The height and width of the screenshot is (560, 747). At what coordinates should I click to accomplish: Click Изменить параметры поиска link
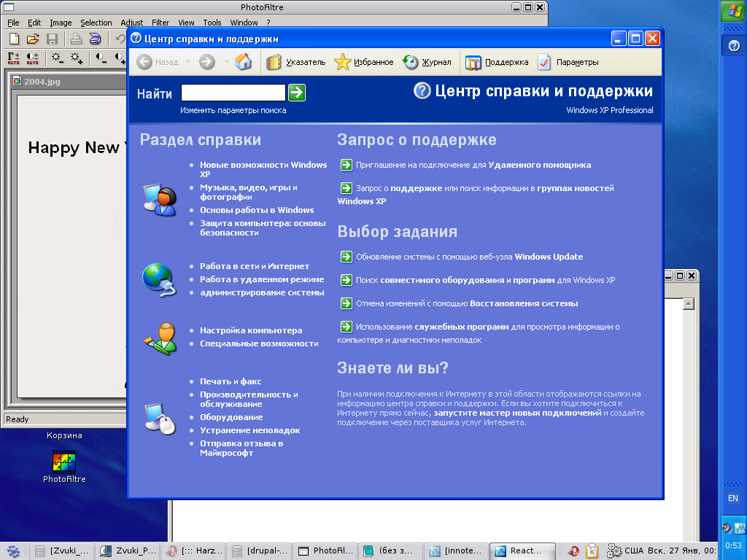[233, 110]
